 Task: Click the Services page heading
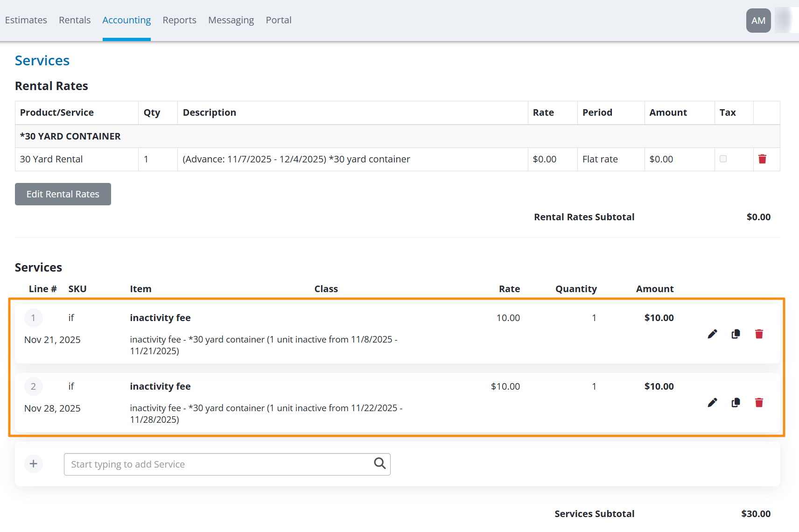tap(42, 61)
